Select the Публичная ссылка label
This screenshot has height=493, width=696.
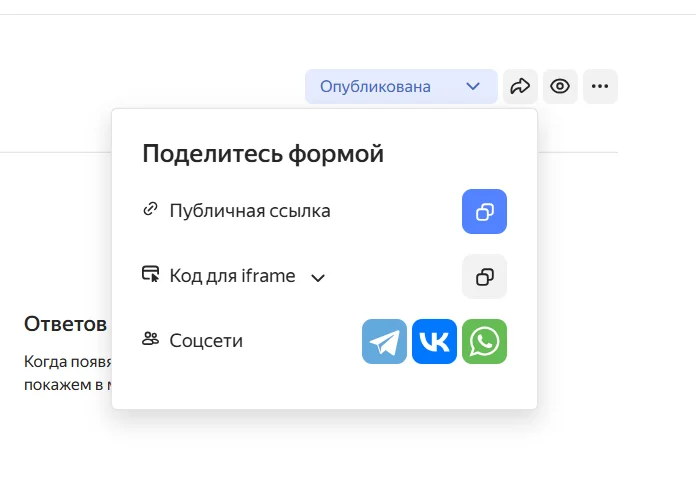click(x=250, y=211)
